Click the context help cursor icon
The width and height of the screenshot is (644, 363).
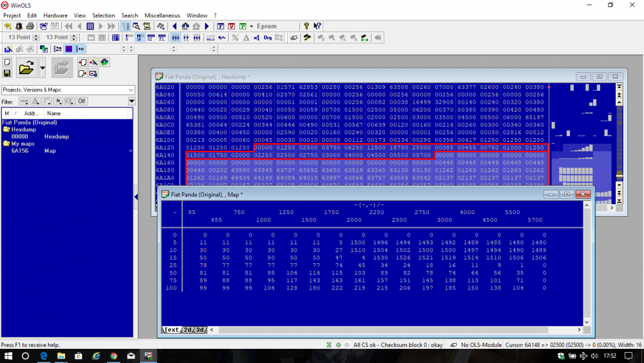pos(317,26)
